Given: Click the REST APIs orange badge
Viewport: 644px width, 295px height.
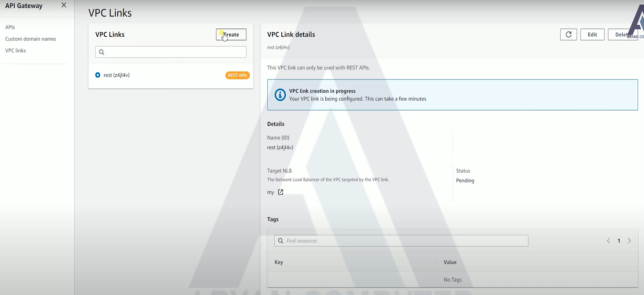Looking at the screenshot, I should click(x=237, y=75).
